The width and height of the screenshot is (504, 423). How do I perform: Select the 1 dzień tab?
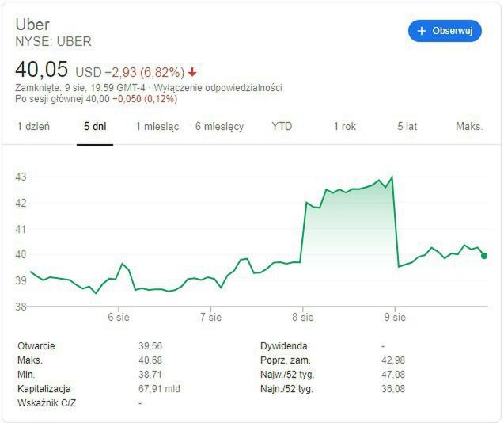(33, 126)
